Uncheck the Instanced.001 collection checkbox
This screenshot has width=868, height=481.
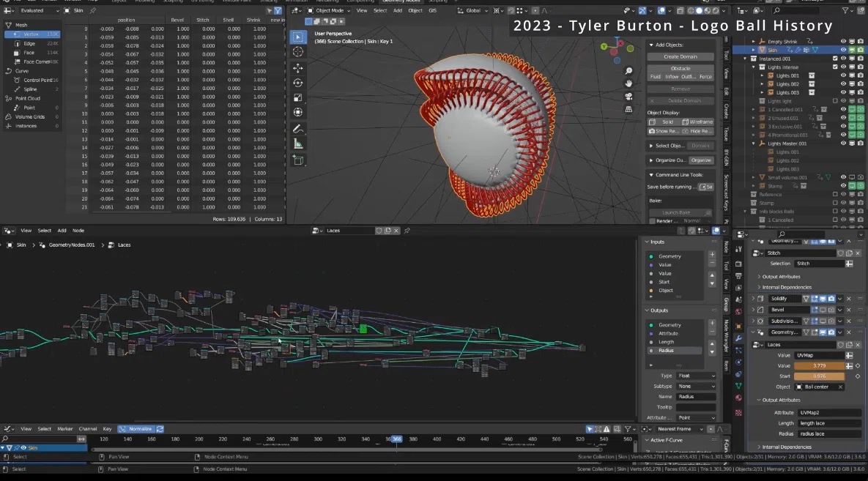point(835,59)
